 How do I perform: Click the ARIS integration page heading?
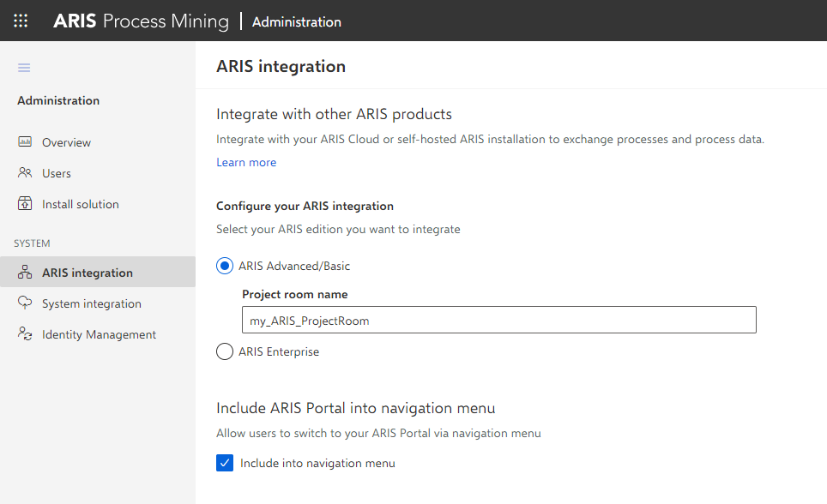[x=281, y=66]
